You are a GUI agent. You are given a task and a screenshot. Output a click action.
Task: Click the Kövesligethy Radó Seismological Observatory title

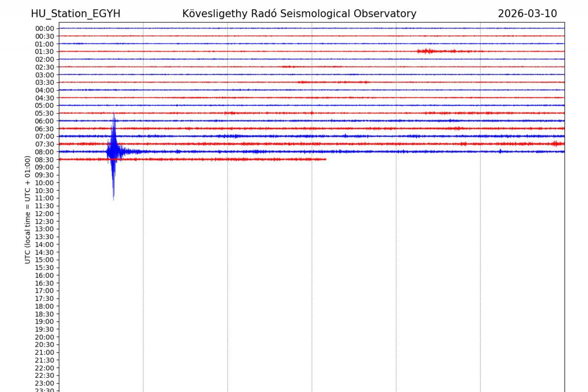coord(299,14)
